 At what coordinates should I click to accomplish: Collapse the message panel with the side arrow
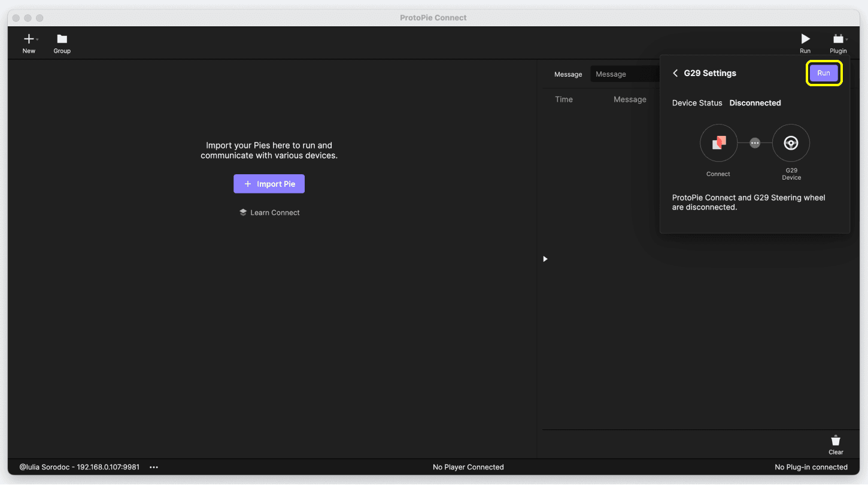(545, 258)
